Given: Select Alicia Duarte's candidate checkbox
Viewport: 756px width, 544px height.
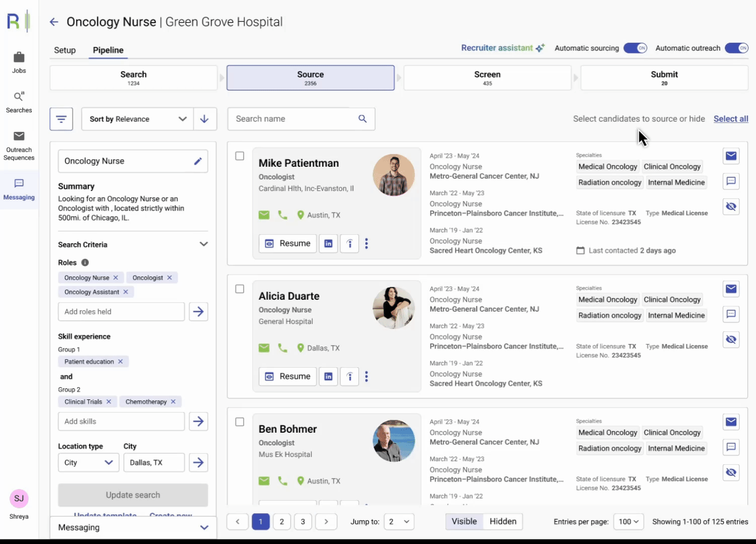Looking at the screenshot, I should pyautogui.click(x=240, y=289).
